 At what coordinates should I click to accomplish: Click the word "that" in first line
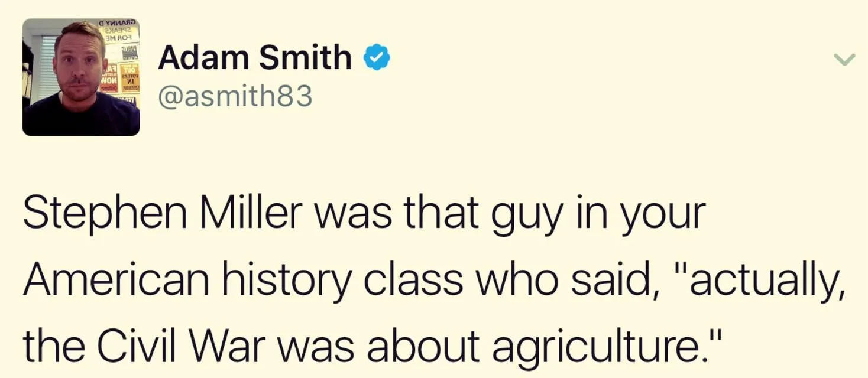pyautogui.click(x=443, y=213)
